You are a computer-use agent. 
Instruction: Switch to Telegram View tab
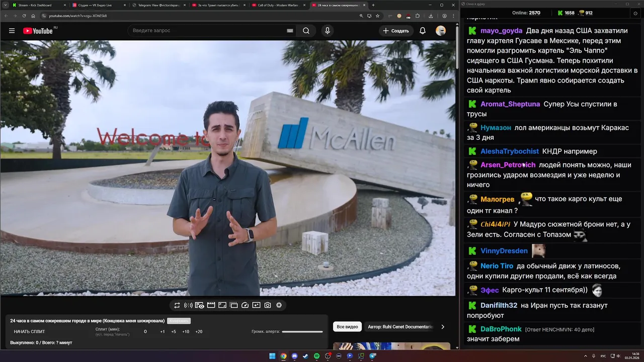(158, 5)
